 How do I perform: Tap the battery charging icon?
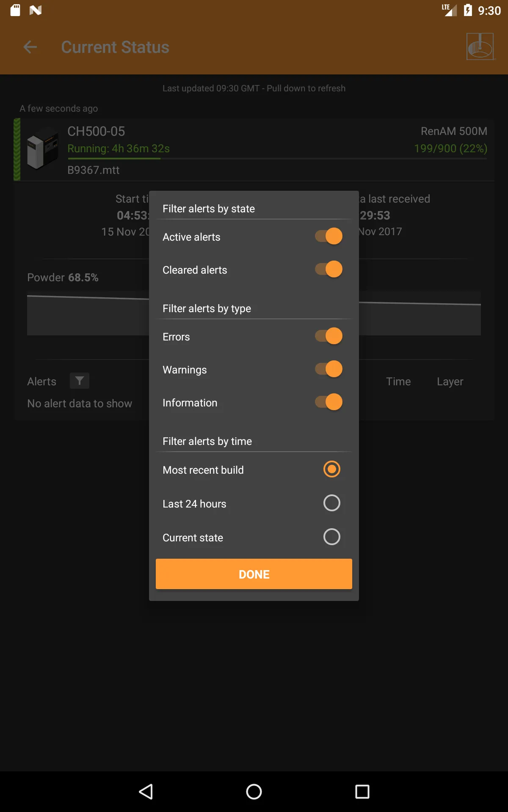[x=468, y=10]
